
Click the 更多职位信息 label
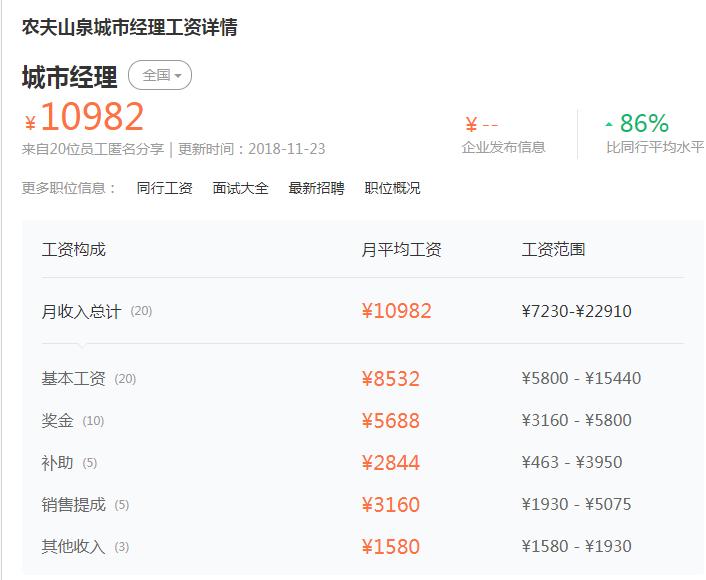(68, 188)
